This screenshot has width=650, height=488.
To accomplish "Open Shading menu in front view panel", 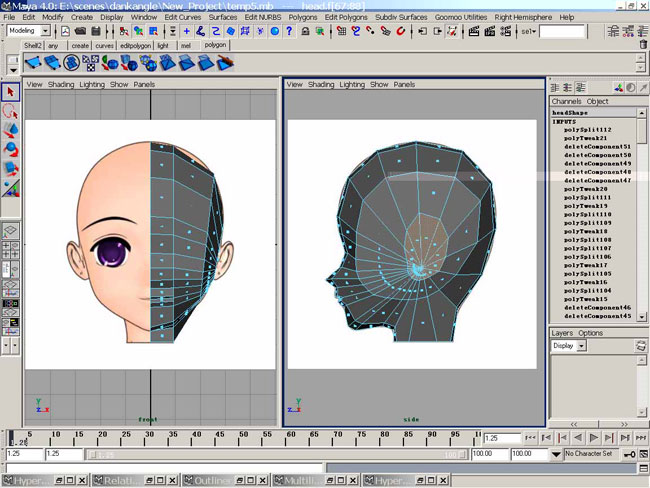I will pos(61,85).
